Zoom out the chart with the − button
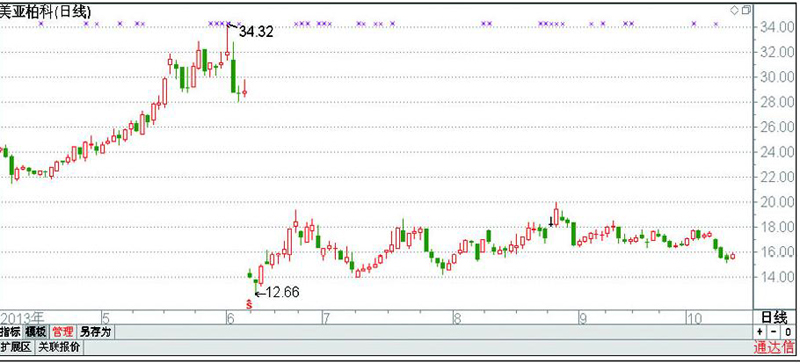 (774, 332)
